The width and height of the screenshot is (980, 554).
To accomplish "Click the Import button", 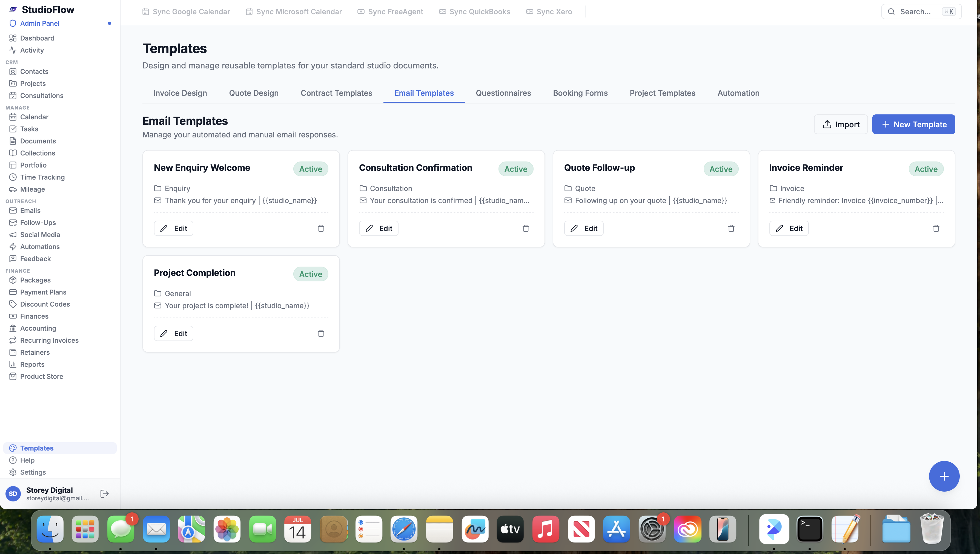I will coord(841,125).
